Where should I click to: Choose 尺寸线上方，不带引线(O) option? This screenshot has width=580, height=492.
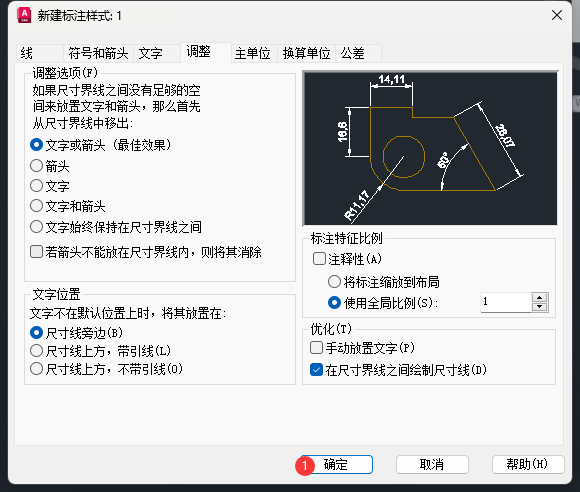pyautogui.click(x=106, y=369)
